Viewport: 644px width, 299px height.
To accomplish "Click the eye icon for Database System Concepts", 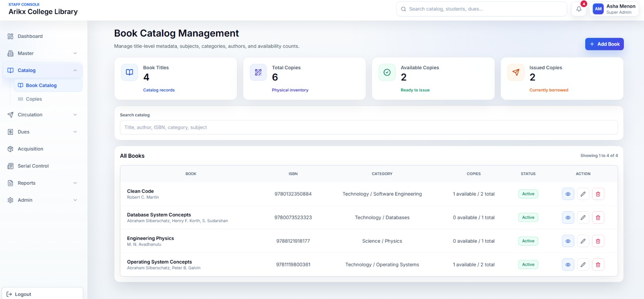I will [568, 218].
